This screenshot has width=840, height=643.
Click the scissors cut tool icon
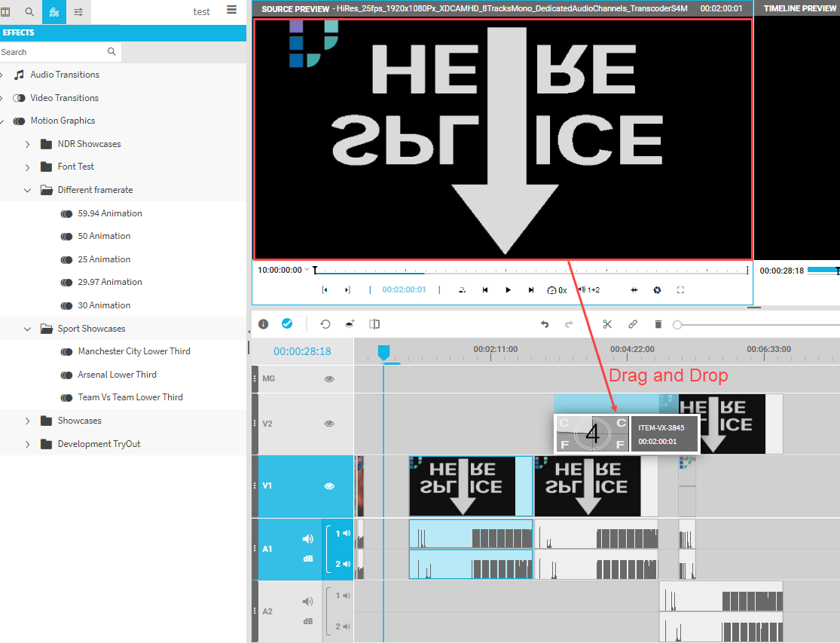607,324
